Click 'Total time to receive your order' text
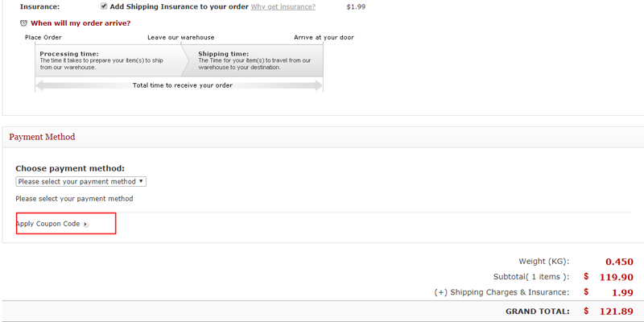Viewport: 644px width, 322px height. (x=182, y=85)
